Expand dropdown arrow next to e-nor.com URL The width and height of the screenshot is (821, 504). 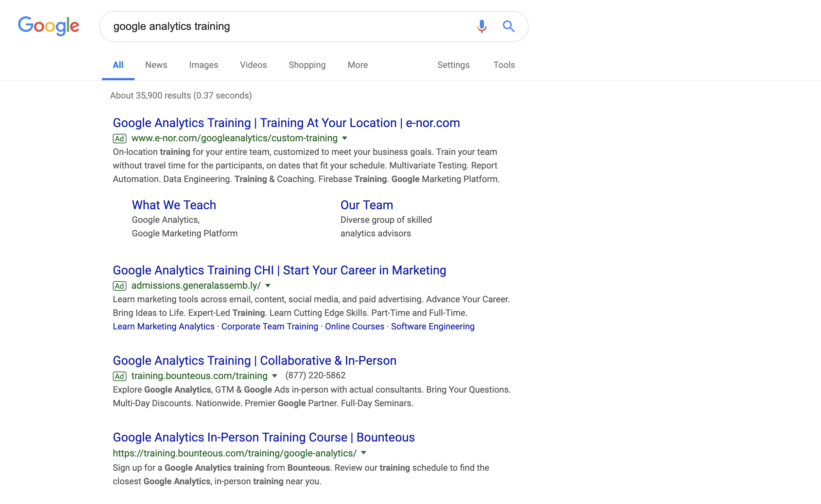345,138
